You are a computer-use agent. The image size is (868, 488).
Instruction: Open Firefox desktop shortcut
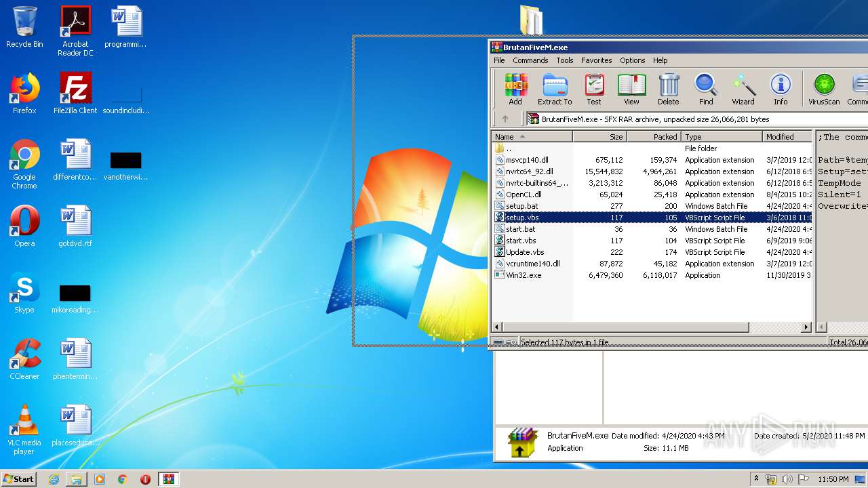coord(24,94)
